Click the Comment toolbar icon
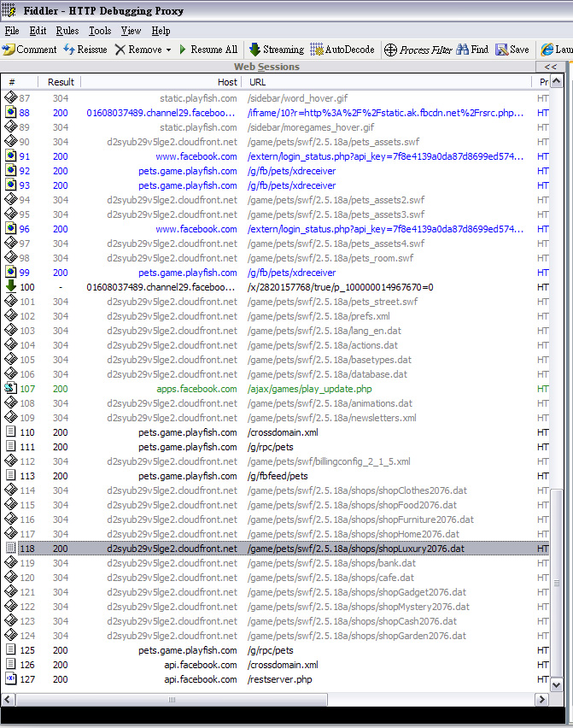The height and width of the screenshot is (728, 573). click(x=9, y=50)
